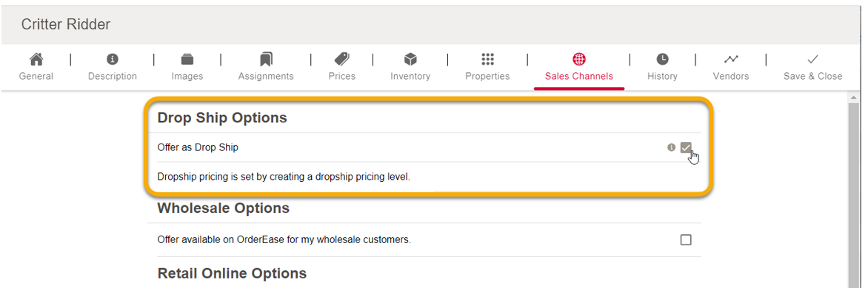Uncheck the Offer as Drop Ship checkbox

[x=686, y=147]
